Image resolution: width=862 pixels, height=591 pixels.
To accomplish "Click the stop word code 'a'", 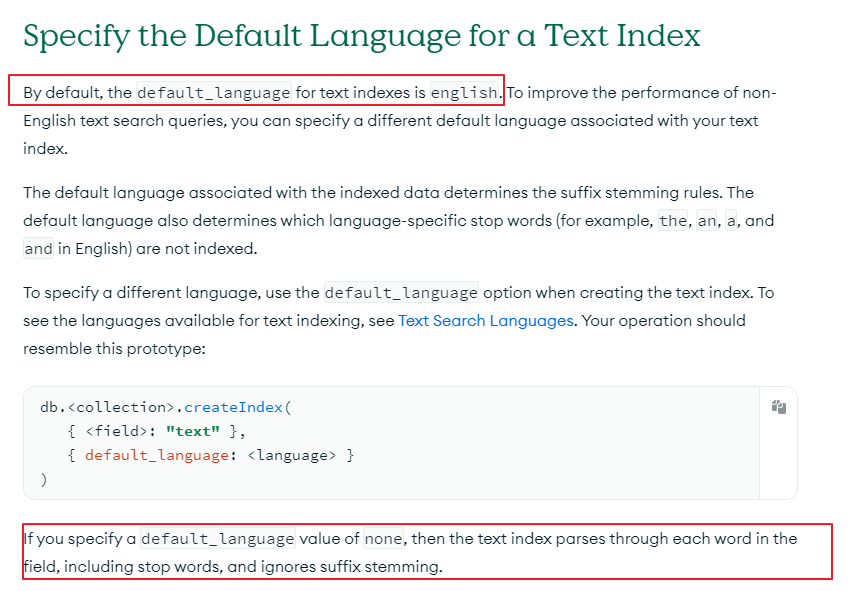I will point(731,220).
